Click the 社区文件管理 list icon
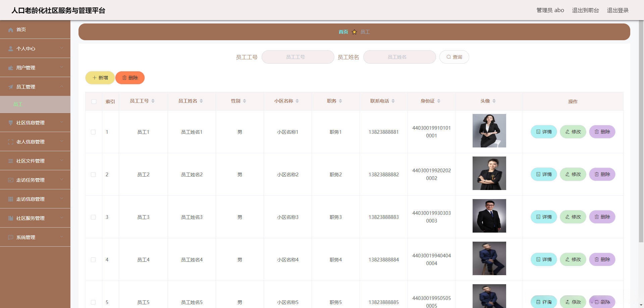This screenshot has height=308, width=644. coord(11,161)
